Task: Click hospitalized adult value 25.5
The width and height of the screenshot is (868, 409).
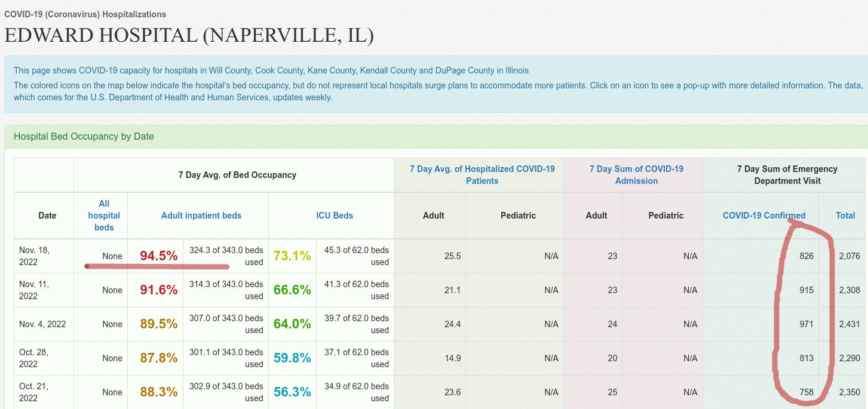Action: [452, 256]
